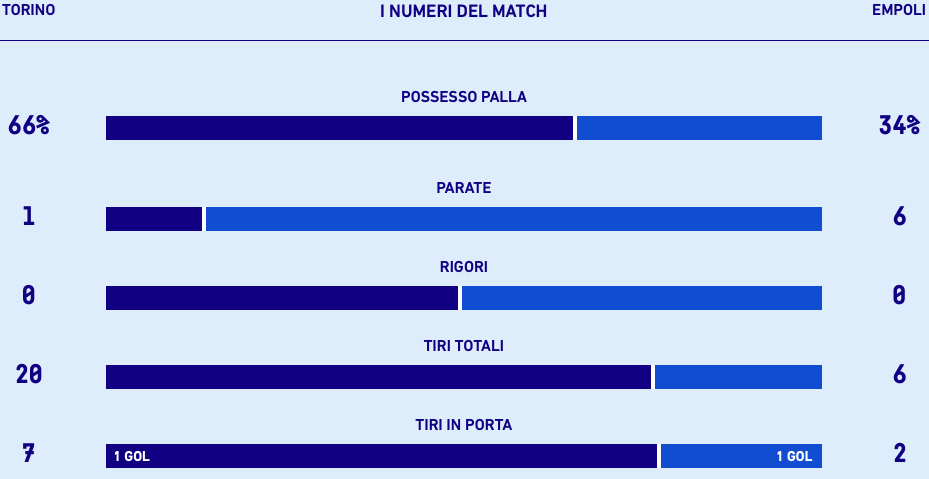The width and height of the screenshot is (929, 479).
Task: Click Torino's TIRI TOTALI value of 20
Action: coord(28,375)
